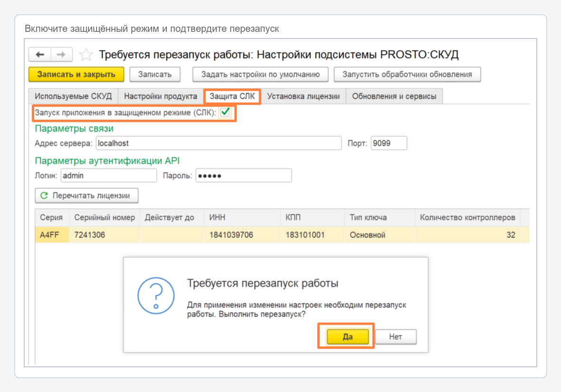The height and width of the screenshot is (392, 561).
Task: Click the Тип ключа column header
Action: (380, 218)
